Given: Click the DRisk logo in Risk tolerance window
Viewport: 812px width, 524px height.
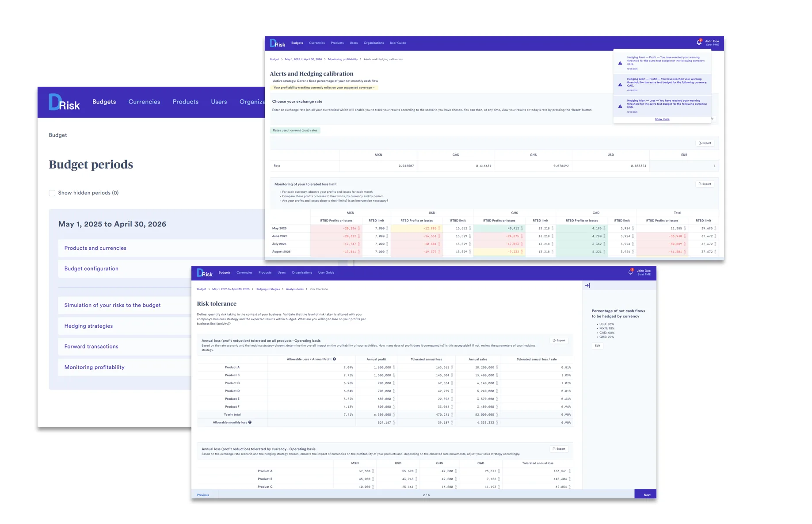Looking at the screenshot, I should point(205,273).
